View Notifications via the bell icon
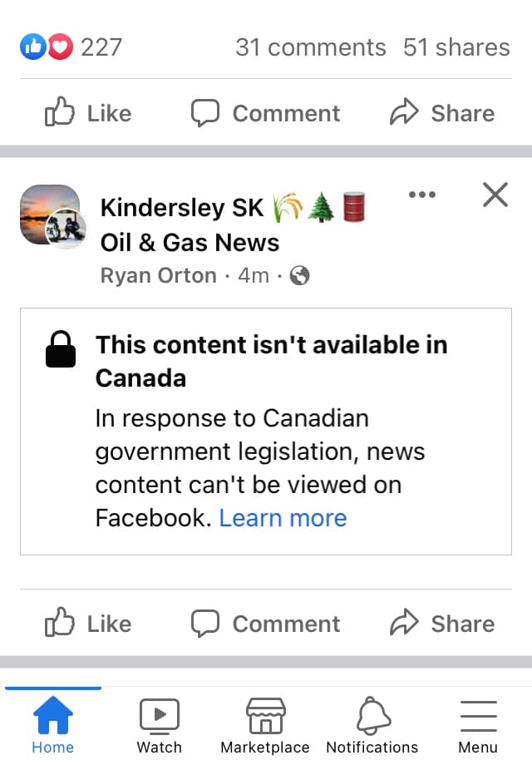The image size is (532, 760). [x=372, y=725]
